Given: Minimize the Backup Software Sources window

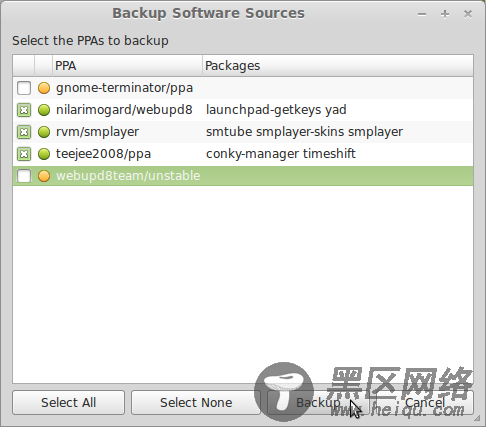Looking at the screenshot, I should 422,14.
